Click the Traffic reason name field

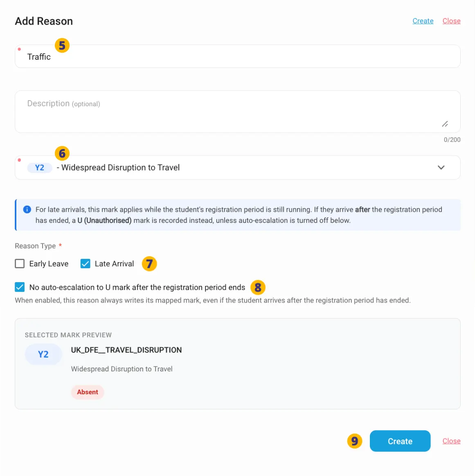[237, 56]
